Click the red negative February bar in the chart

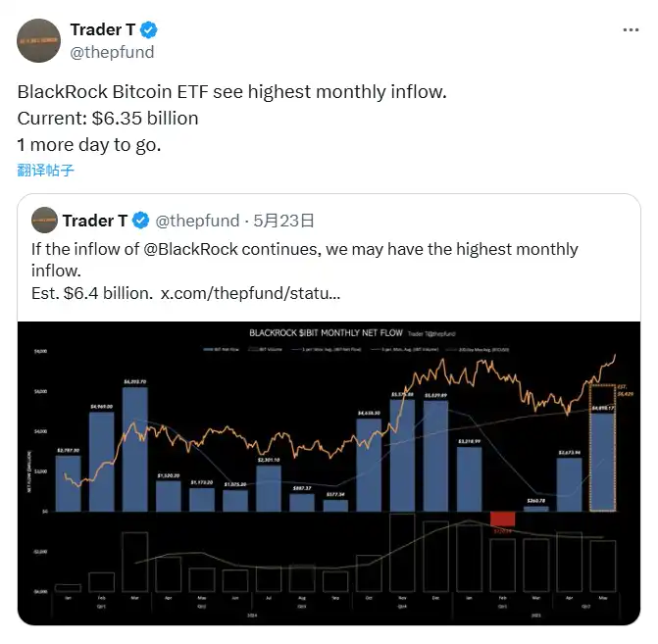(502, 519)
